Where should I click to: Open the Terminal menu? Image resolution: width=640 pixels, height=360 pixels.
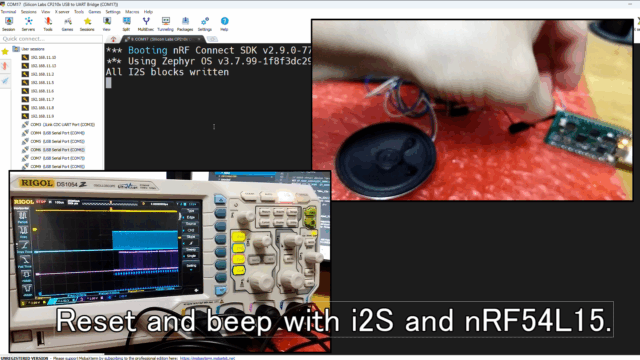[8, 12]
